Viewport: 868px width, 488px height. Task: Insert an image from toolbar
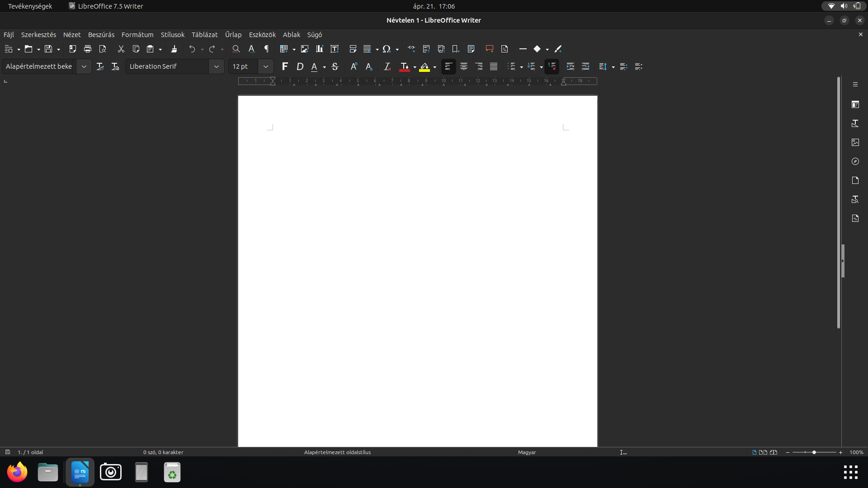click(x=305, y=49)
